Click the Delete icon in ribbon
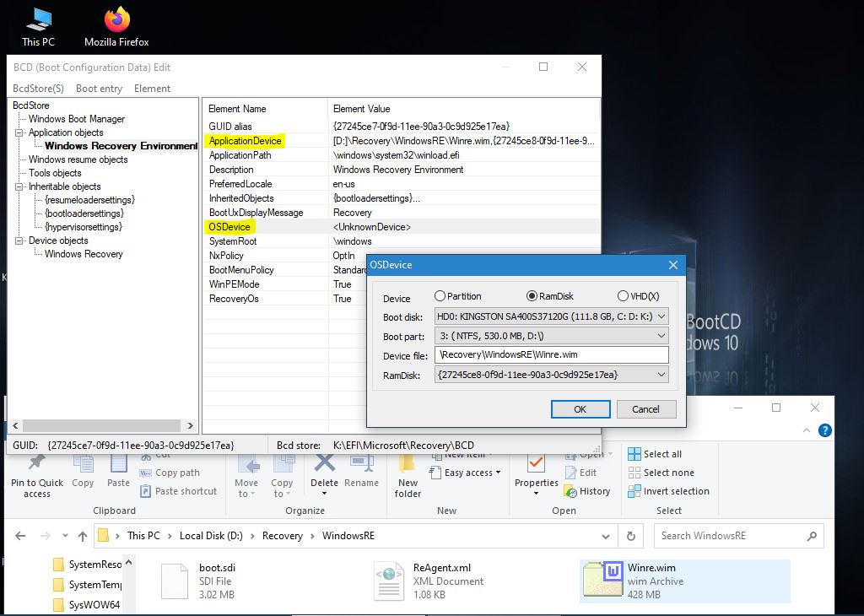 click(x=324, y=465)
